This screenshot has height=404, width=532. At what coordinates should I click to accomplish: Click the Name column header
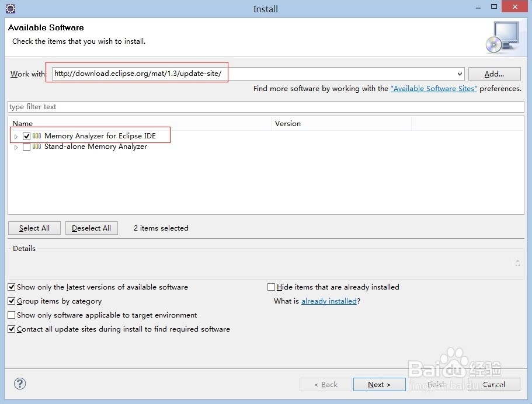140,123
